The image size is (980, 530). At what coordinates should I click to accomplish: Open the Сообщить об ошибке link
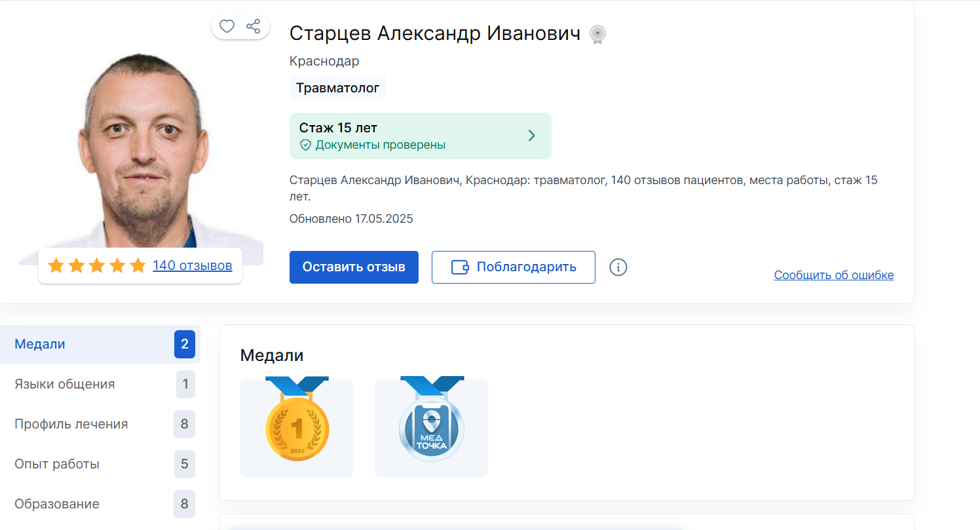pyautogui.click(x=833, y=274)
